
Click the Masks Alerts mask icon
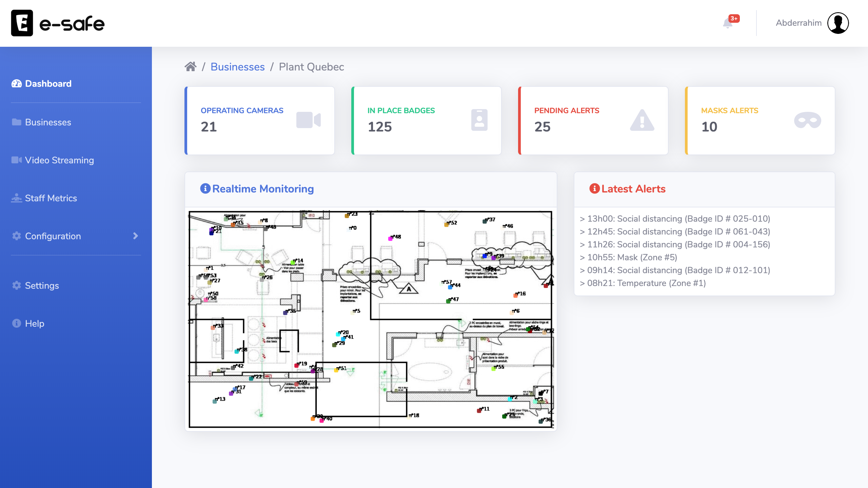tap(807, 120)
